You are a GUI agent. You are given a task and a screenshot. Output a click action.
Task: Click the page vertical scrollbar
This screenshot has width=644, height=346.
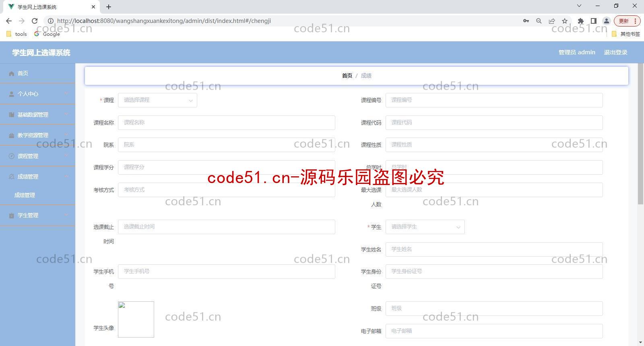(x=641, y=134)
